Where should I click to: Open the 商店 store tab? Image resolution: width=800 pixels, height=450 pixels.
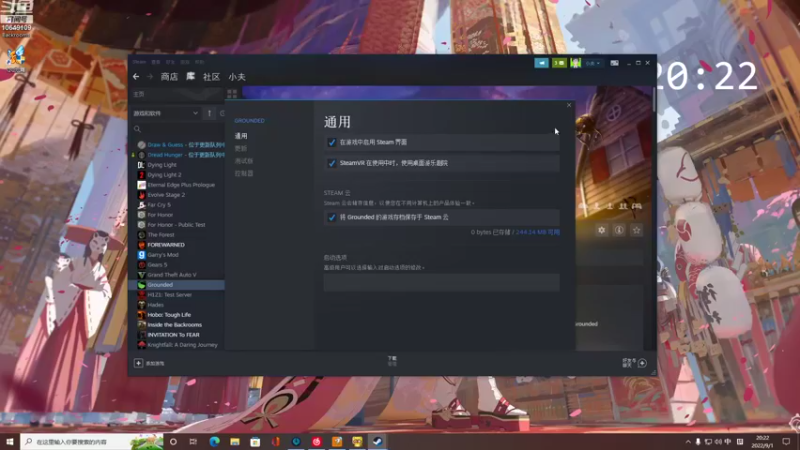pos(169,77)
